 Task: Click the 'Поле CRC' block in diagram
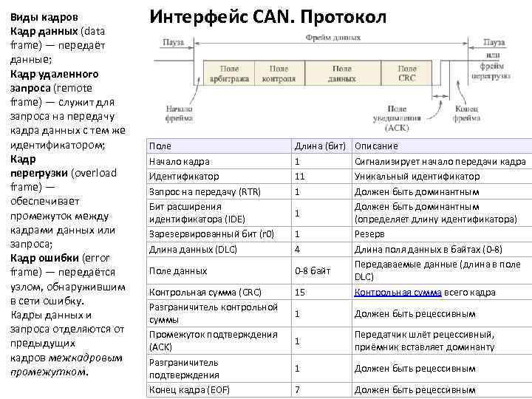coord(406,73)
